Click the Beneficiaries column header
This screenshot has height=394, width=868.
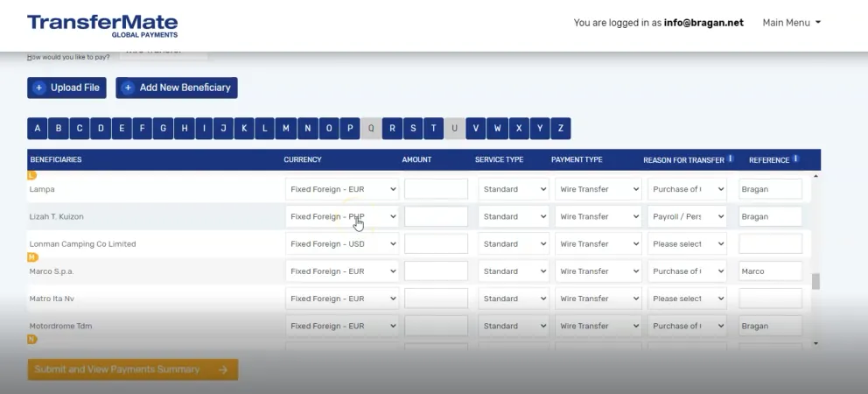pos(56,159)
